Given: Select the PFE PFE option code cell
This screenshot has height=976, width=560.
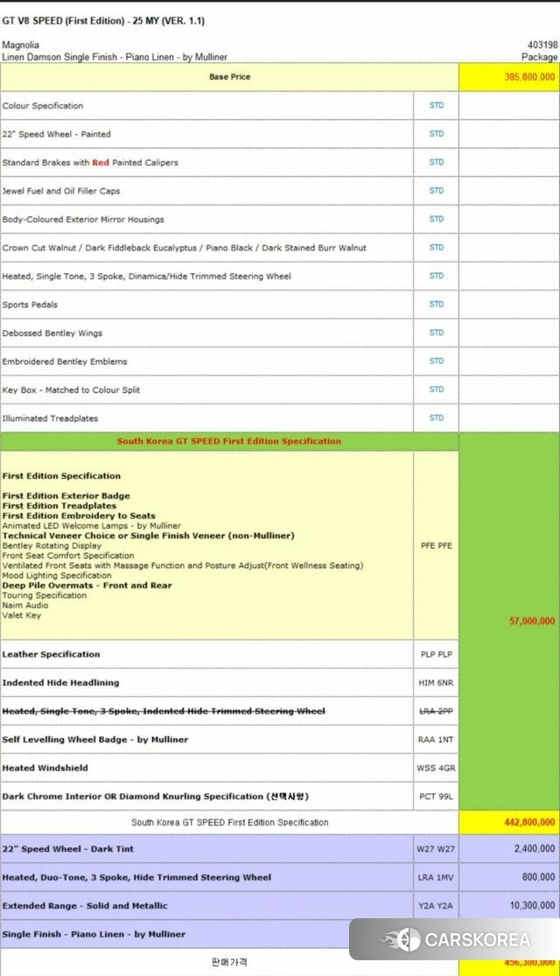Looking at the screenshot, I should point(436,545).
